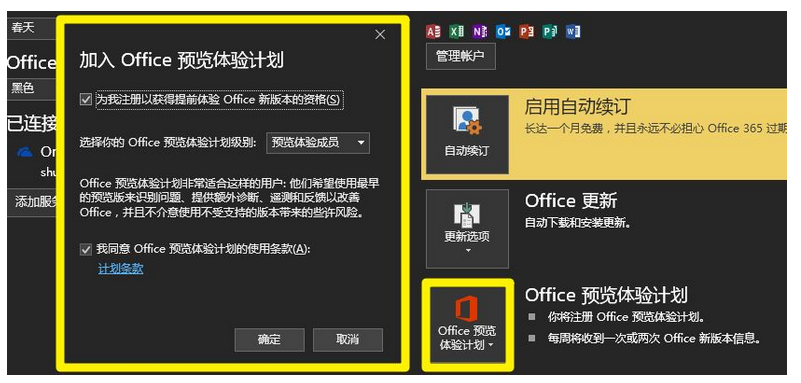Click the 自动续订 button
Screen dimensions: 801x383
[x=467, y=134]
